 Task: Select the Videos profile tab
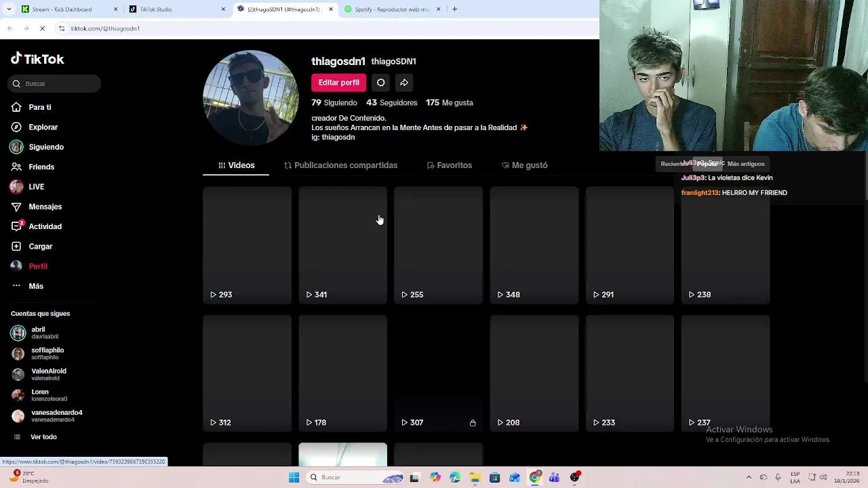point(236,165)
